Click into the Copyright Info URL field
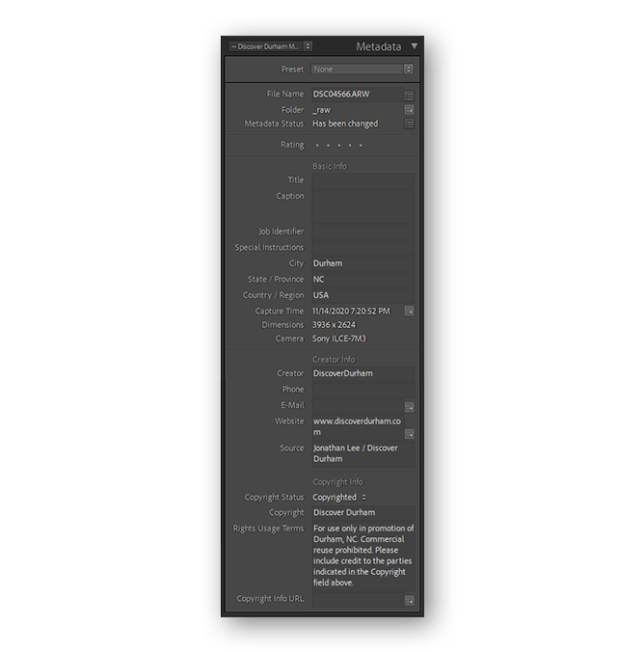The width and height of the screenshot is (644, 652). (x=358, y=599)
